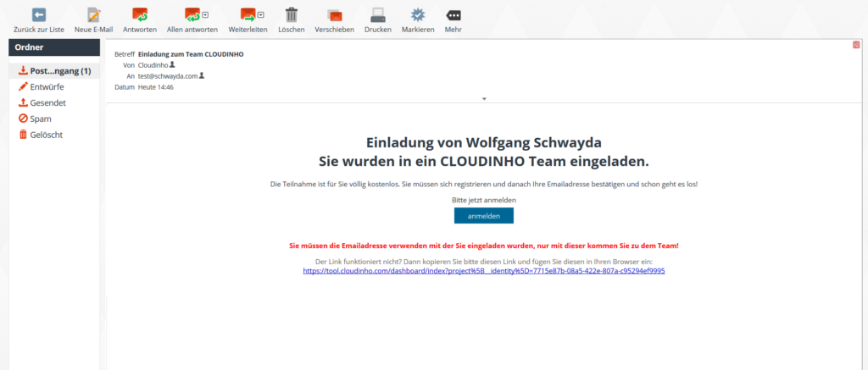Image resolution: width=868 pixels, height=370 pixels.
Task: Click the blue anmelden button
Action: click(x=484, y=216)
